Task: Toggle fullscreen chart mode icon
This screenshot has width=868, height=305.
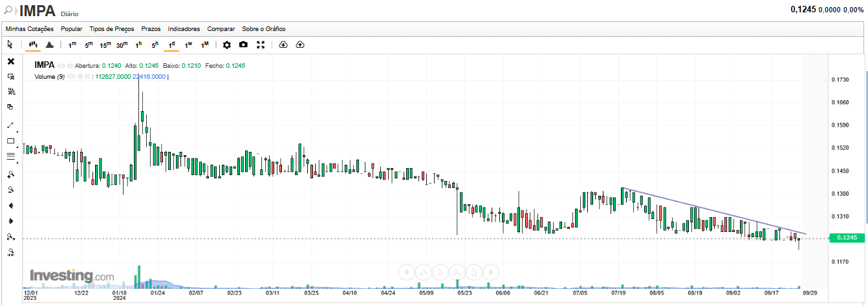Action: click(x=261, y=45)
